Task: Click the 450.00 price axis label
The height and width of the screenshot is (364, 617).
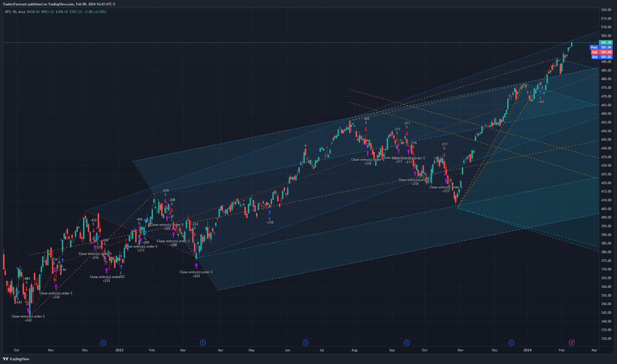Action: coord(606,131)
